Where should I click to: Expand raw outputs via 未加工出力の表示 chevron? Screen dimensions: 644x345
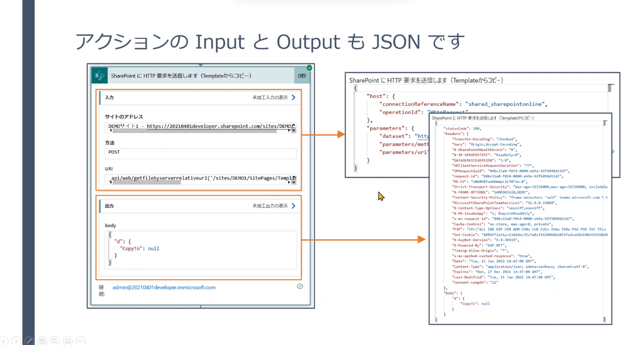[294, 206]
